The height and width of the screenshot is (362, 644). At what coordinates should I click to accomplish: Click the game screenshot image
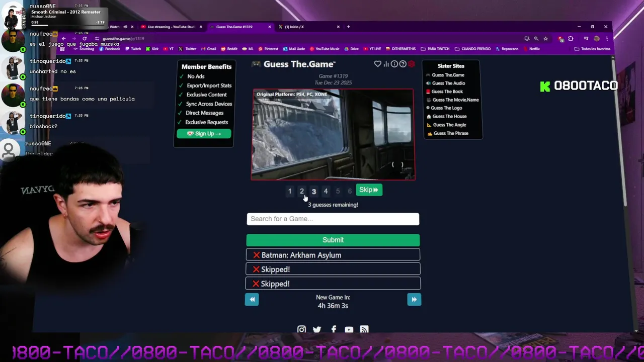click(x=333, y=134)
